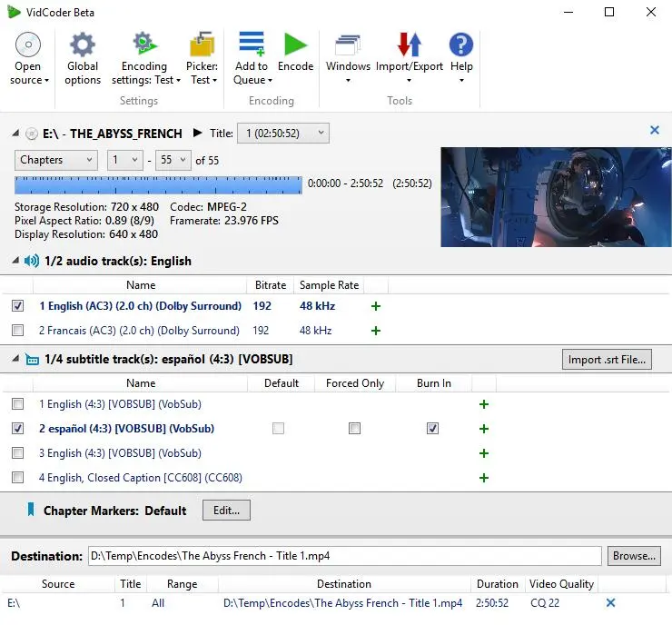
Task: Click the Browse... destination button
Action: (x=634, y=556)
